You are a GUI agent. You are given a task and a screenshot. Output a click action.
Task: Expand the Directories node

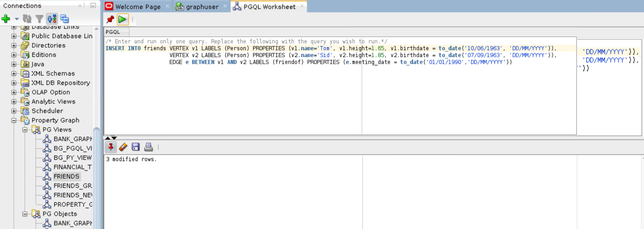pos(14,46)
